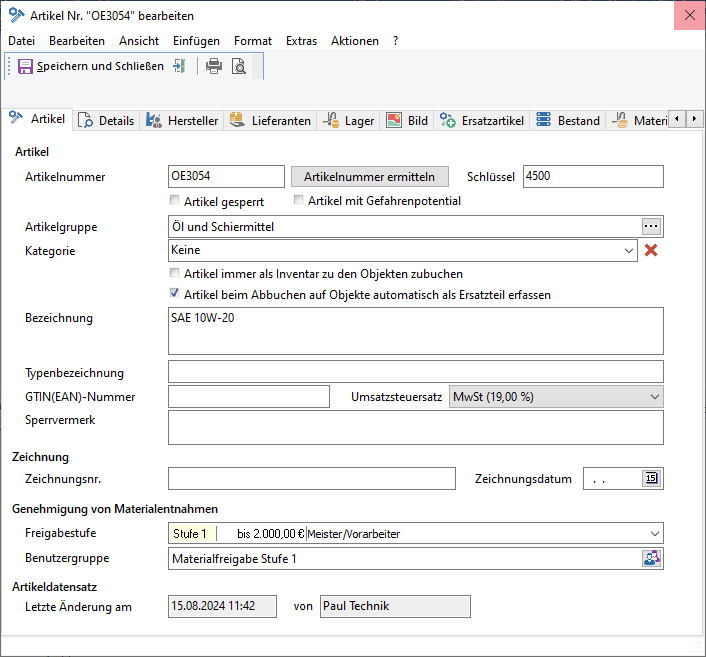Click the Artikelnummer field OE3054
The width and height of the screenshot is (706, 657).
coord(226,176)
